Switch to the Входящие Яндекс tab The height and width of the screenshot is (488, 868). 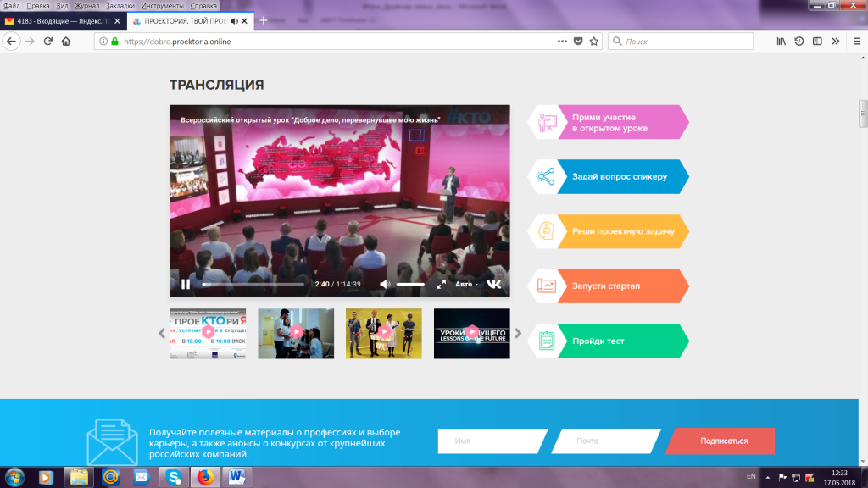pyautogui.click(x=63, y=21)
